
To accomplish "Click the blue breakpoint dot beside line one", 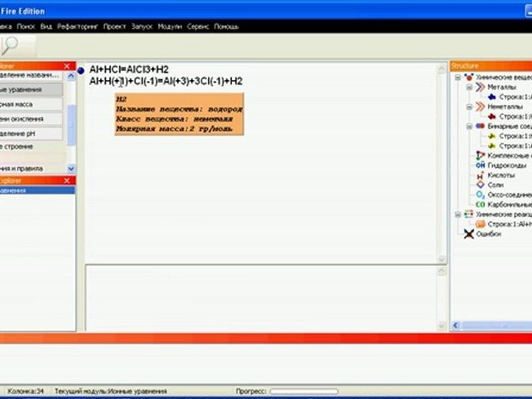I will [81, 70].
